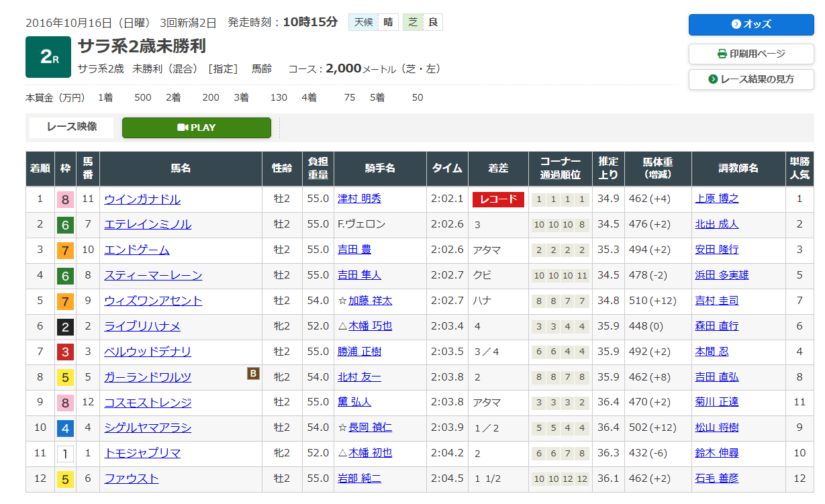Open horse エテレインミノル details

pyautogui.click(x=148, y=225)
